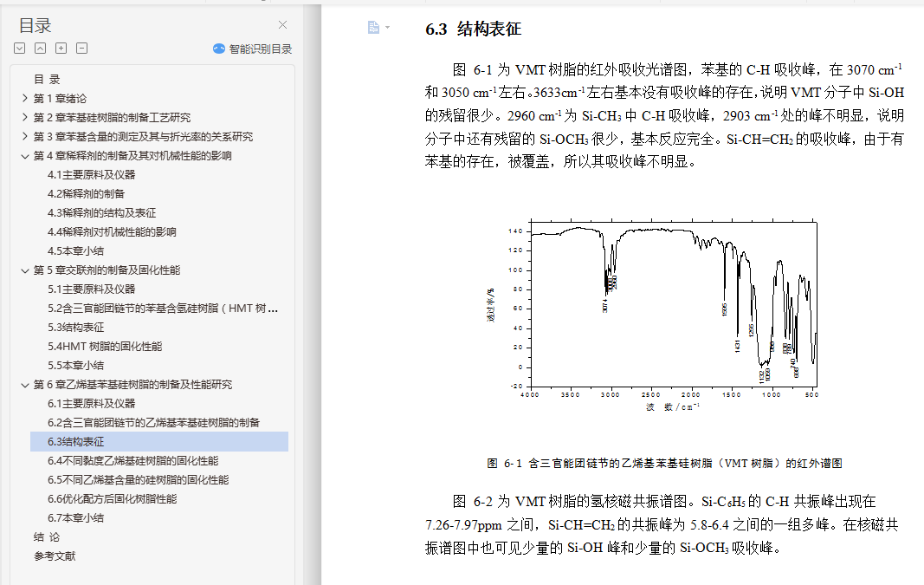
Task: Go to 6.7本章小结
Action: pos(75,517)
